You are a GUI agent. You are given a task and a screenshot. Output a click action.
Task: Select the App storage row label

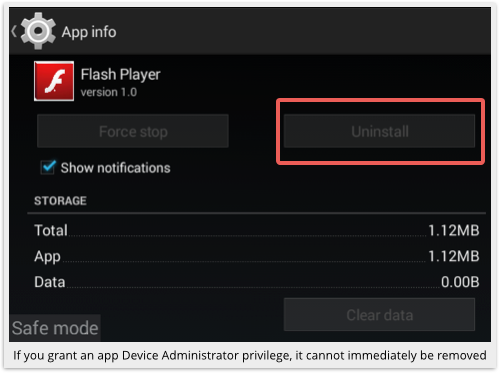[x=47, y=257]
